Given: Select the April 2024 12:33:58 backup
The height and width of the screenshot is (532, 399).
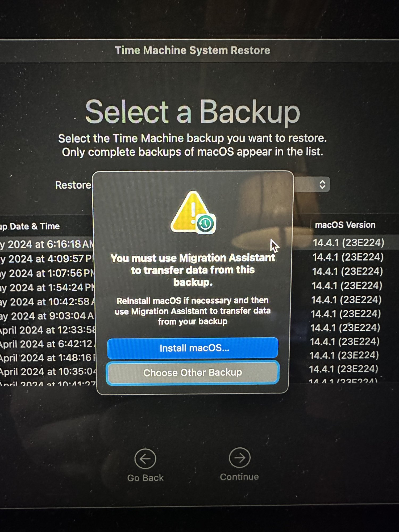Looking at the screenshot, I should (48, 330).
